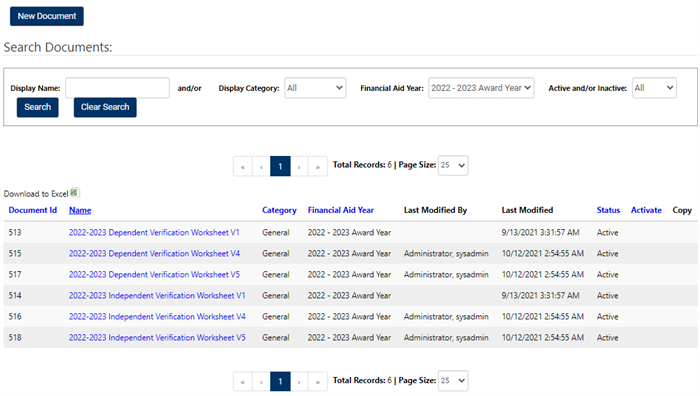Open Independent Verification Worksheet V1 link
700x396 pixels.
click(157, 296)
